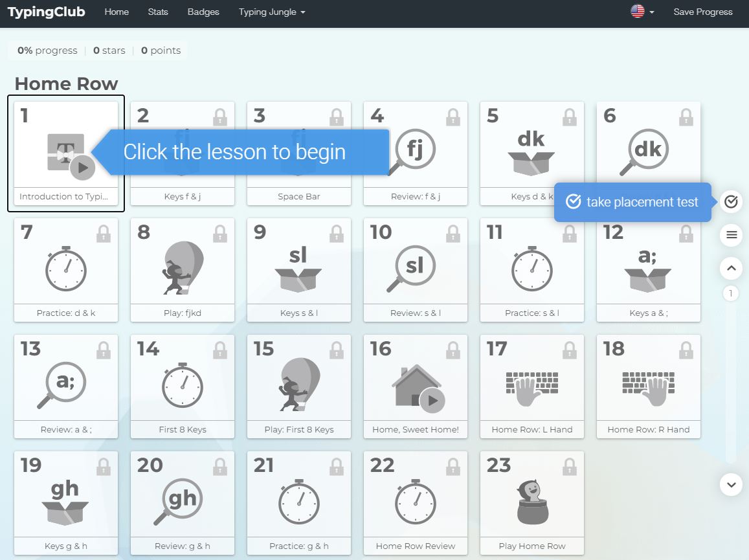Open the stopwatch icon for First 8 Keys
Viewport: 749px width, 560px height.
183,385
